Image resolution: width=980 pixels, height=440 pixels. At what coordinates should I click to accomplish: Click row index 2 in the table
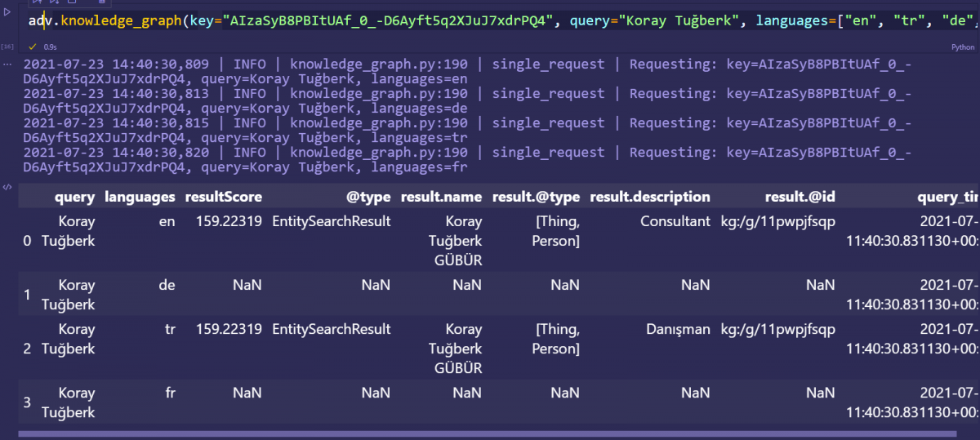click(x=27, y=349)
